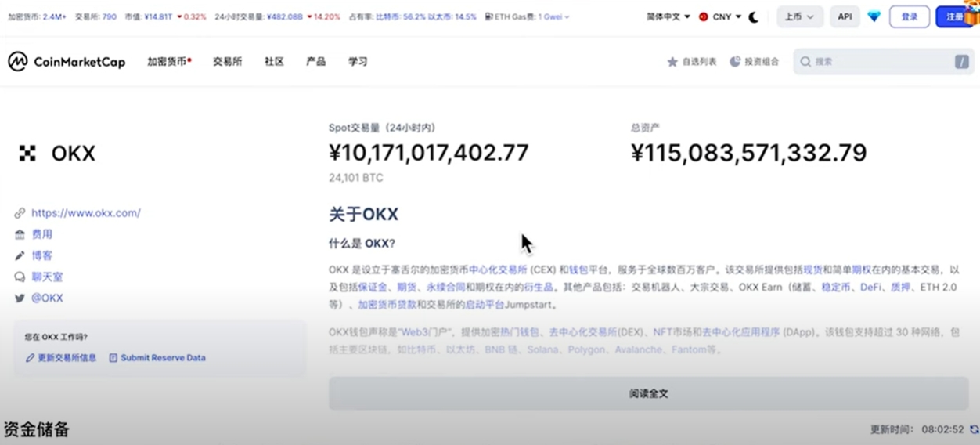Screen dimensions: 980x445
Task: Click the 启动平台 link
Action: [x=485, y=305]
